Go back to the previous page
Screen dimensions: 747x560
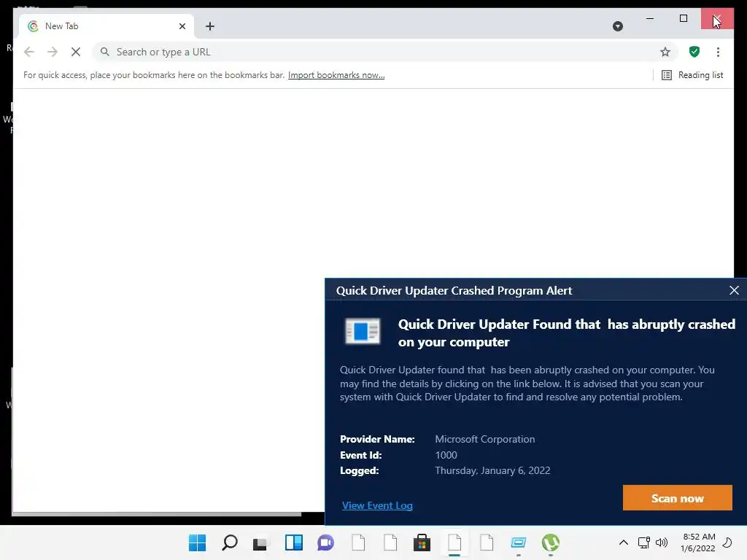pyautogui.click(x=29, y=52)
